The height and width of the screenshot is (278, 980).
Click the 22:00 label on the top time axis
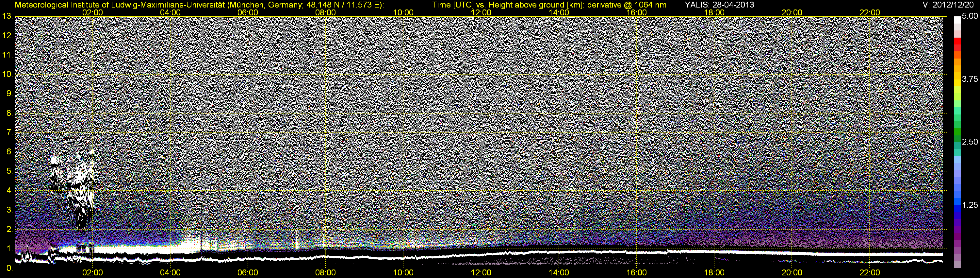[x=870, y=12]
